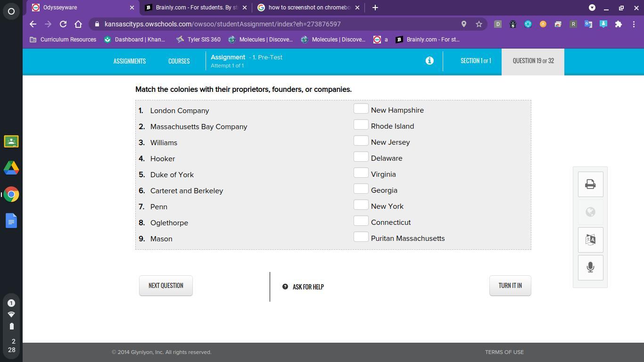Screen dimensions: 644x362
Task: Click Chrome icon on the shelf
Action: point(11,194)
